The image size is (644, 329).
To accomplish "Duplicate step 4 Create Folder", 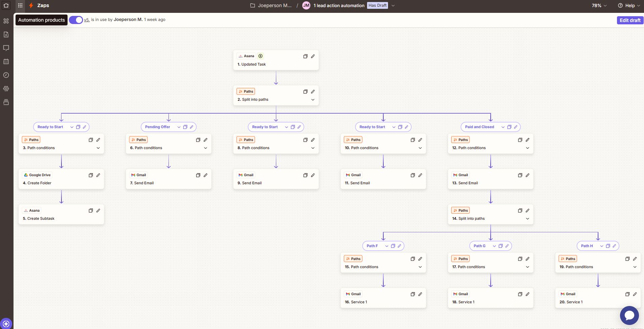I will point(91,175).
